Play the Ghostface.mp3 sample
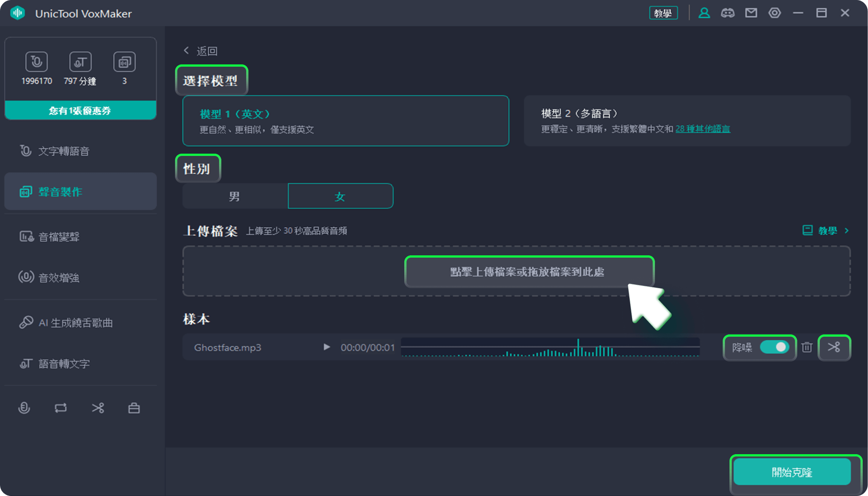Viewport: 868px width, 496px height. (327, 347)
